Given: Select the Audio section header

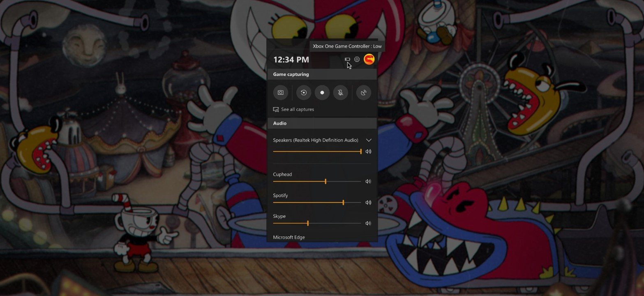Looking at the screenshot, I should (x=279, y=123).
